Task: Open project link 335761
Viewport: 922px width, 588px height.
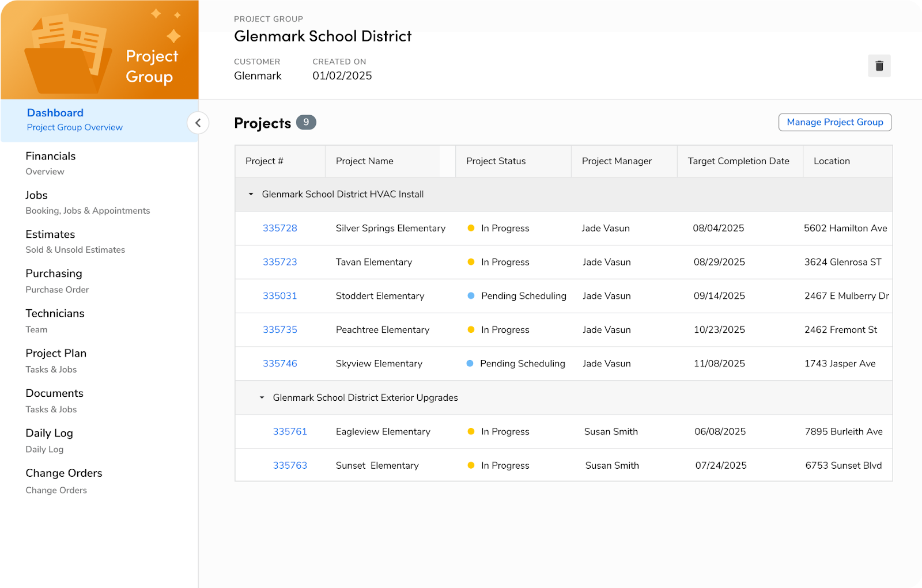Action: [x=290, y=432]
